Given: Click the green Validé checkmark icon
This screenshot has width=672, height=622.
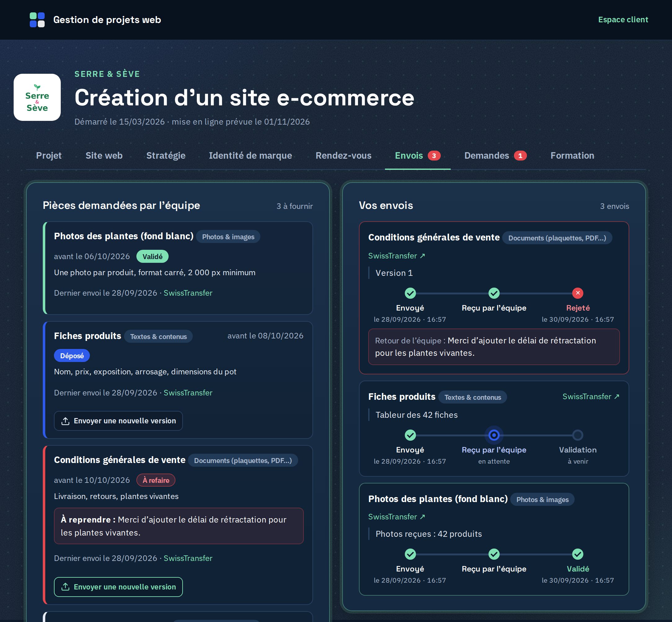Looking at the screenshot, I should click(x=578, y=554).
